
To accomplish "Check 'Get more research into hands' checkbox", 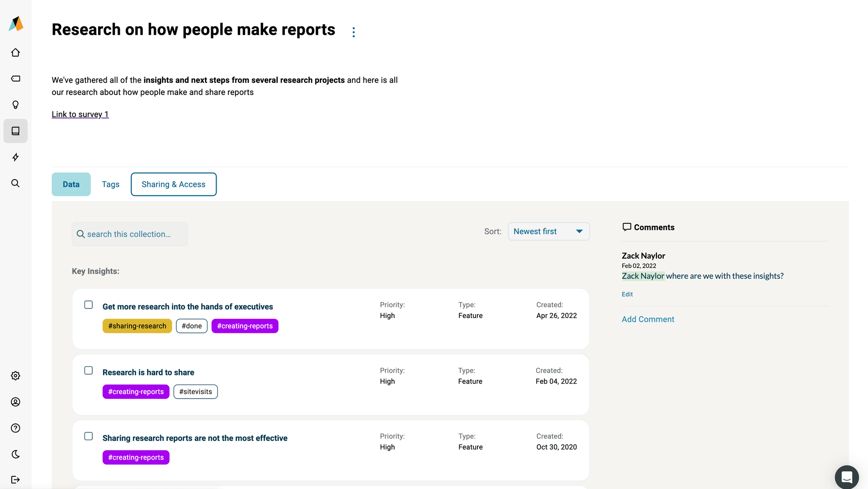I will click(89, 305).
